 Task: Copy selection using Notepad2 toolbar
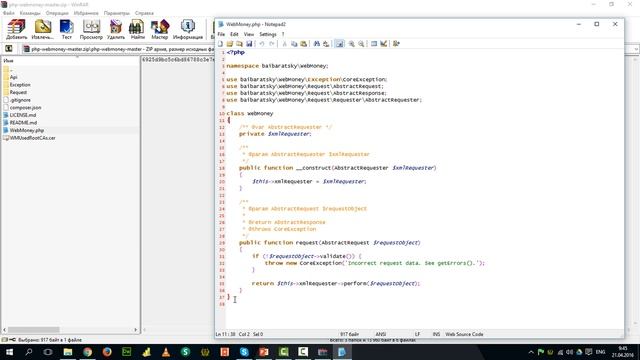pos(294,44)
